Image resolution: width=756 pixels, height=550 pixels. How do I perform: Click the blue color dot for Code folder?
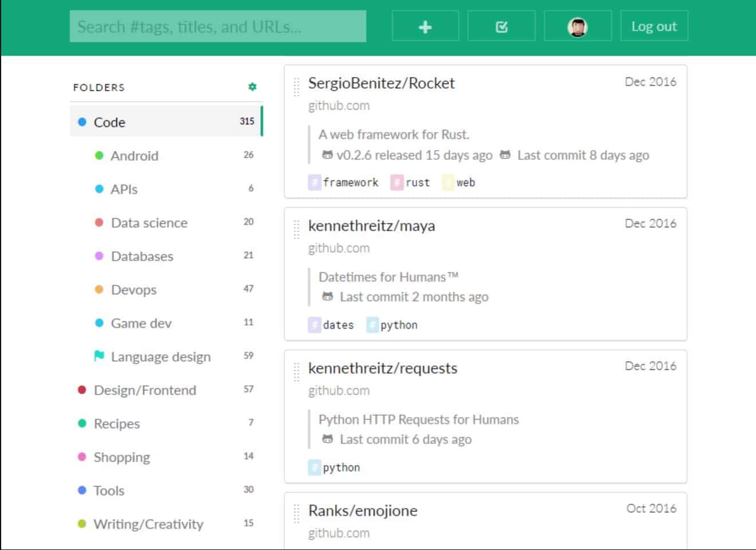[82, 122]
